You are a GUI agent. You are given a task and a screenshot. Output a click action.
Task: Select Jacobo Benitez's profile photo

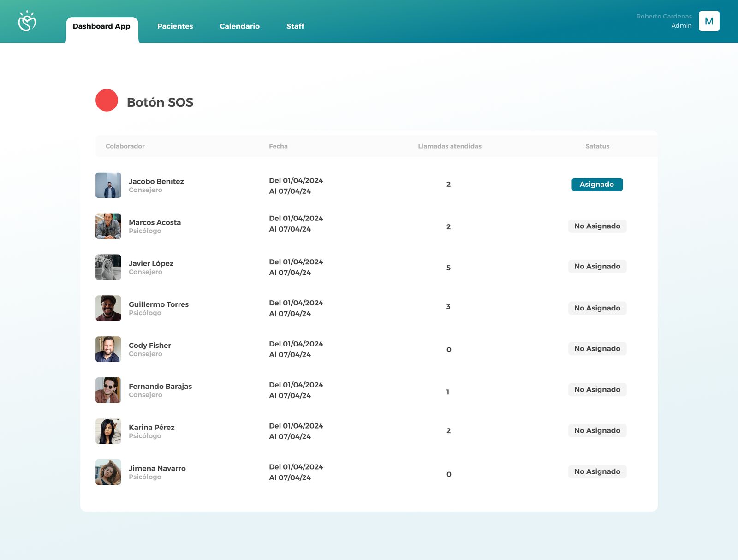click(108, 185)
